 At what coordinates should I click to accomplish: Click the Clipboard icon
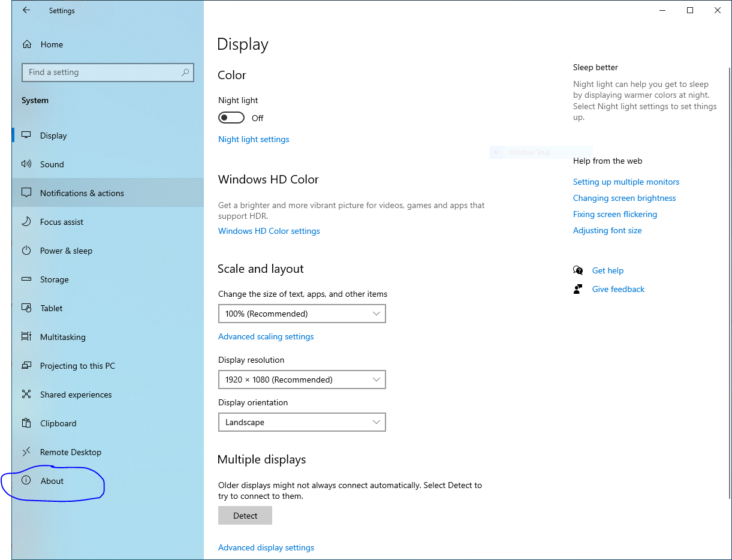[26, 423]
